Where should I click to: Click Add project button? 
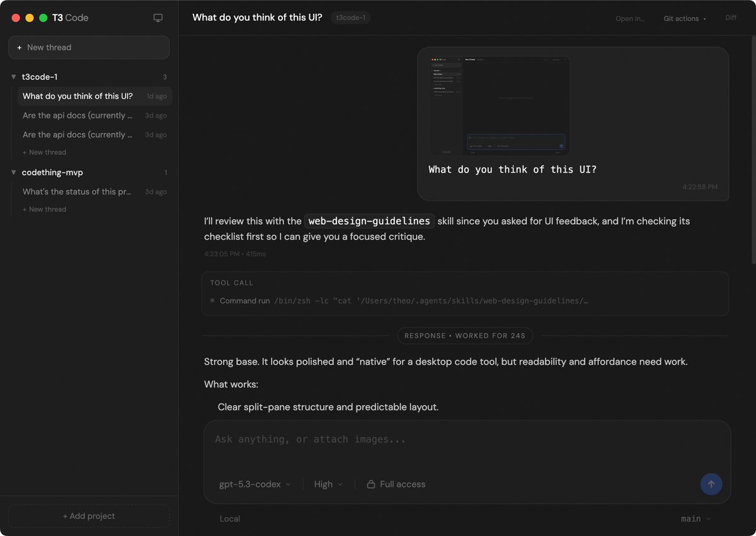(89, 516)
